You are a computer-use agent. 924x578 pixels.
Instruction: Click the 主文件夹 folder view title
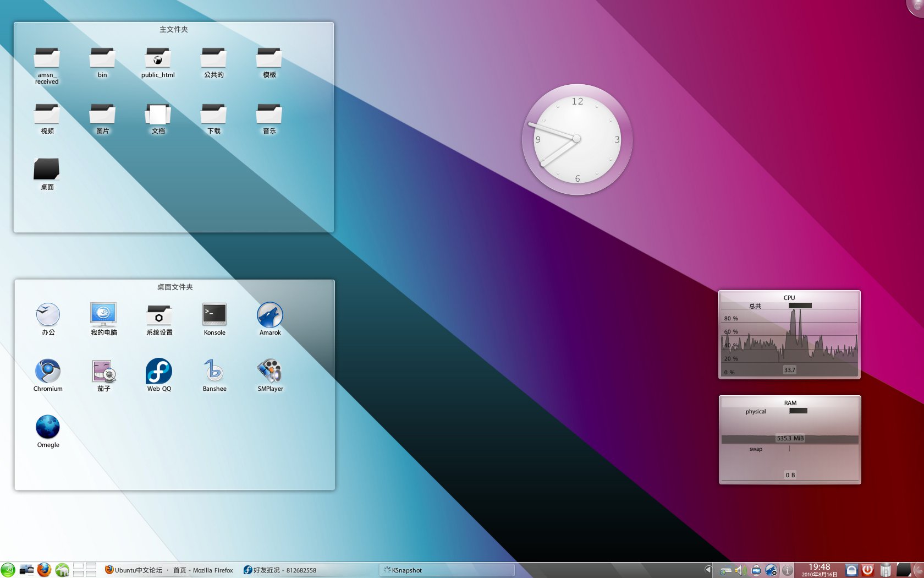click(x=174, y=30)
